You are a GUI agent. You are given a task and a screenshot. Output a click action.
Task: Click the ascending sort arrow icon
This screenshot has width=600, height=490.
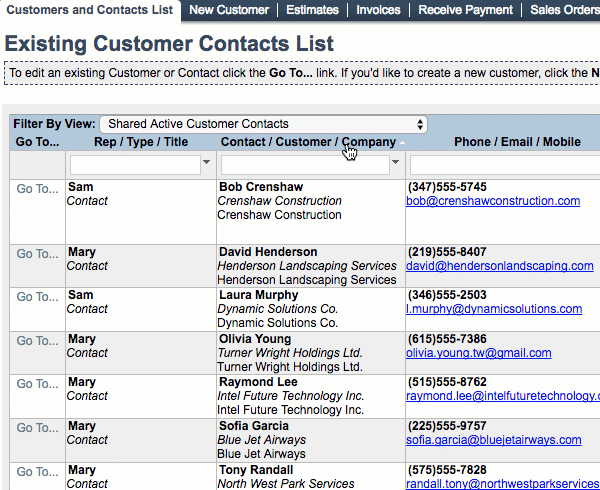tap(402, 143)
